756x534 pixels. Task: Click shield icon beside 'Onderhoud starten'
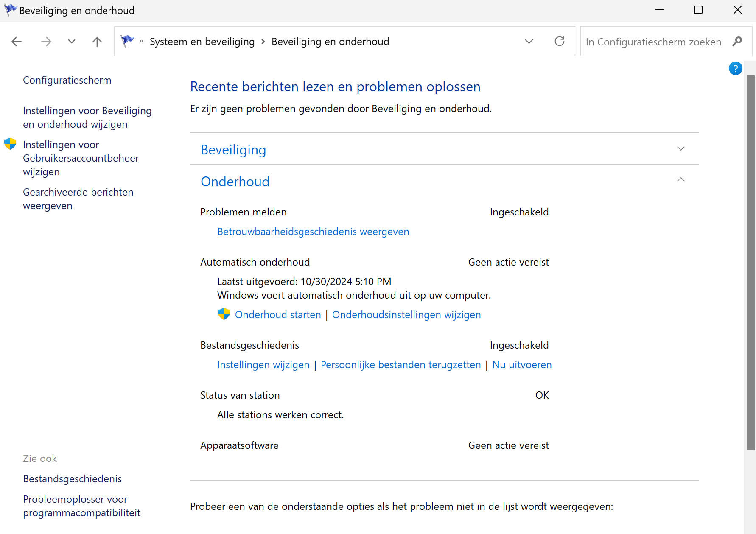pyautogui.click(x=224, y=314)
